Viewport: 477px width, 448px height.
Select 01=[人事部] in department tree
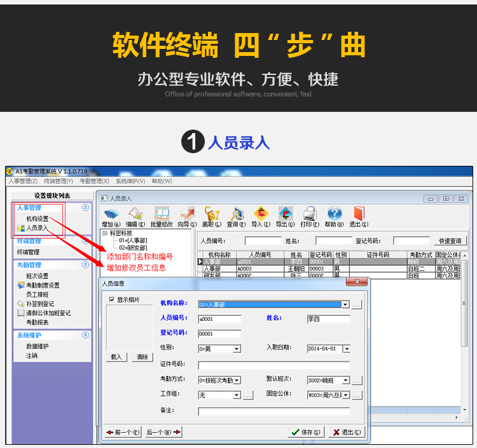pos(133,240)
